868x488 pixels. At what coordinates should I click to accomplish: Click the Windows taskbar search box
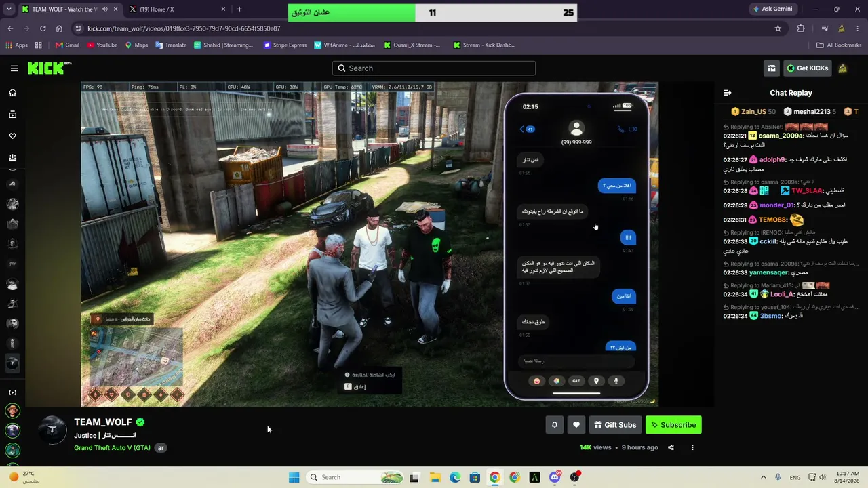pyautogui.click(x=354, y=477)
